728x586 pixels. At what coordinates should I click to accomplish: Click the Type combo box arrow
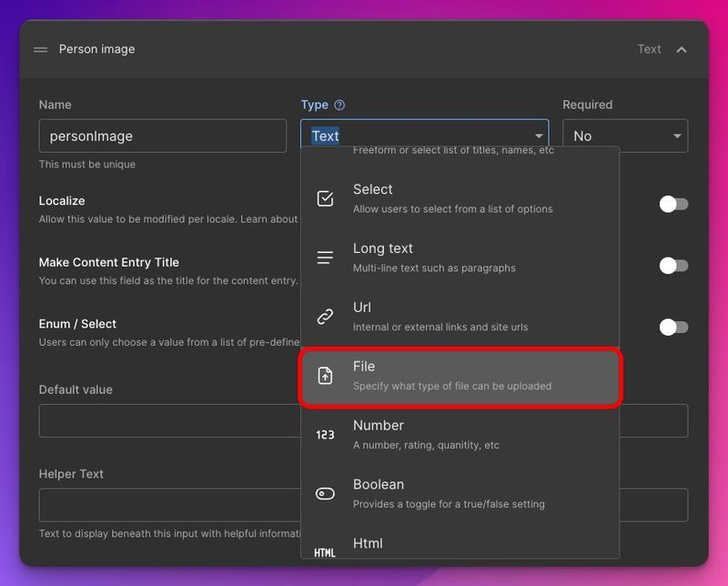[539, 136]
